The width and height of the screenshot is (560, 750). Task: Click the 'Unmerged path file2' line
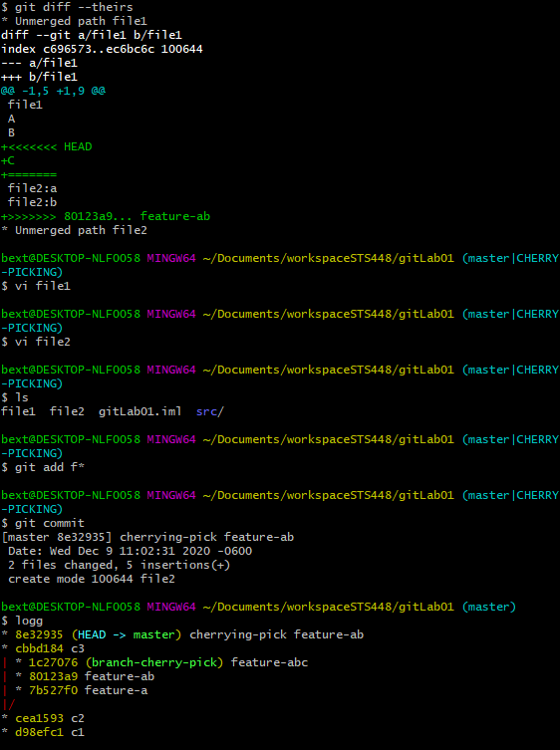[x=74, y=230]
